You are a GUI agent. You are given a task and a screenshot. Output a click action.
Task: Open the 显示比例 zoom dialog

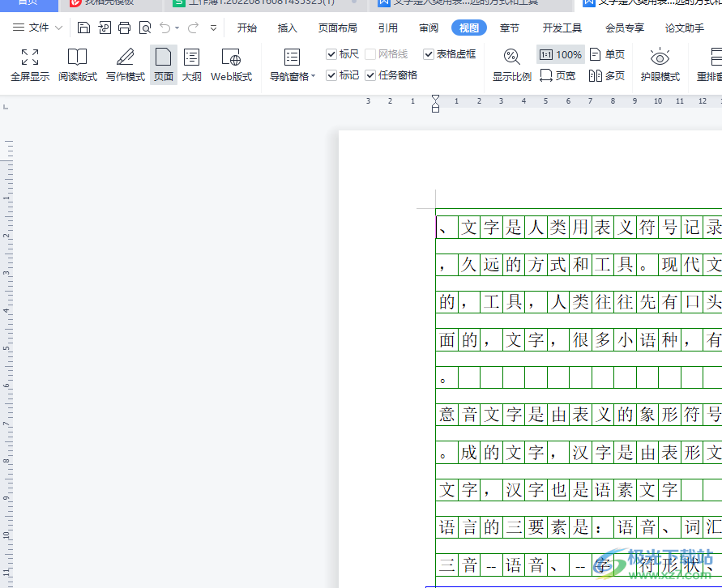coord(511,66)
